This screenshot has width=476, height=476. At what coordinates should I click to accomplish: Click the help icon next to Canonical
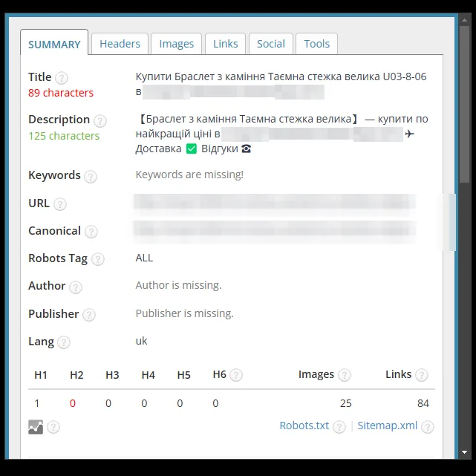[91, 232]
